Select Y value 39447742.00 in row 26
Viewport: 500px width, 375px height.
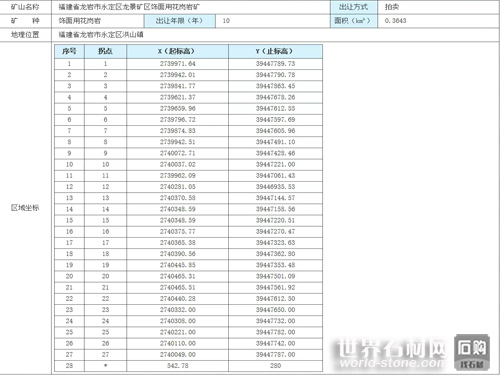click(x=275, y=343)
